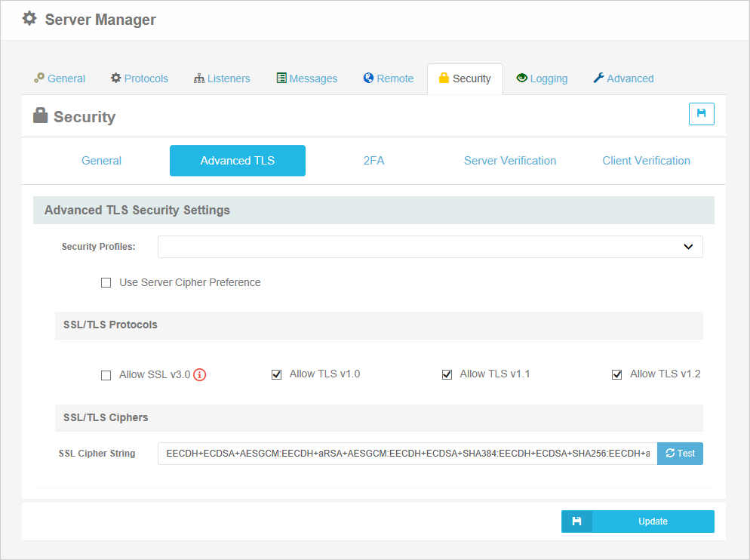The height and width of the screenshot is (560, 750).
Task: Open the General server tab
Action: 60,78
